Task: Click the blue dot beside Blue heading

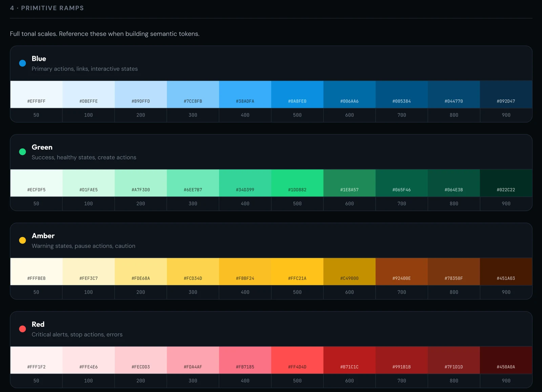Action: (22, 63)
